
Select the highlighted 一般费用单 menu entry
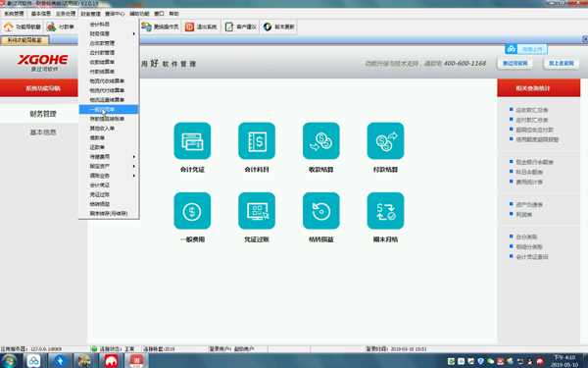click(x=109, y=109)
